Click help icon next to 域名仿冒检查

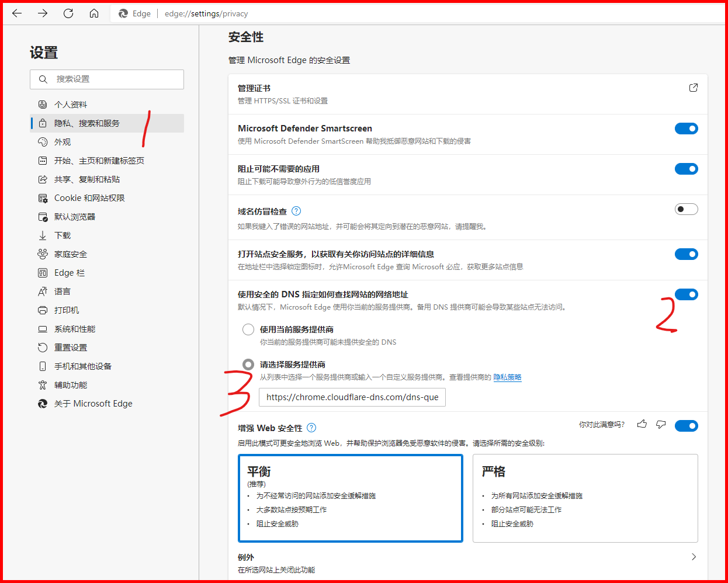click(x=296, y=211)
